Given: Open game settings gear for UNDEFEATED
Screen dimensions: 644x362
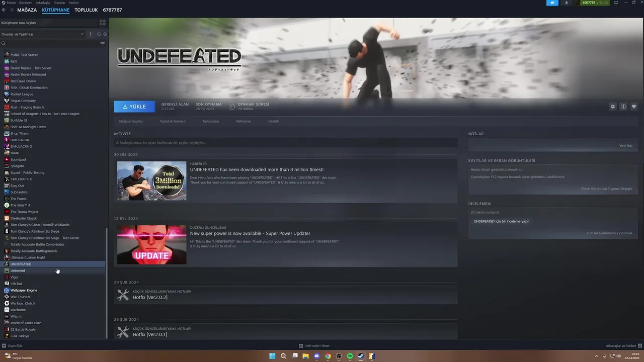Looking at the screenshot, I should point(612,107).
